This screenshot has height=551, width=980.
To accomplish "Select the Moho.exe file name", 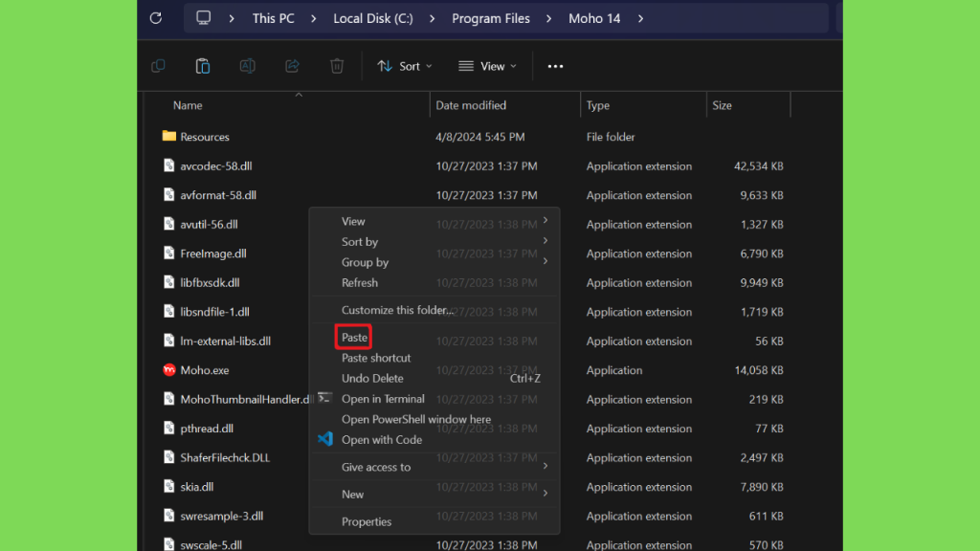I will (205, 370).
